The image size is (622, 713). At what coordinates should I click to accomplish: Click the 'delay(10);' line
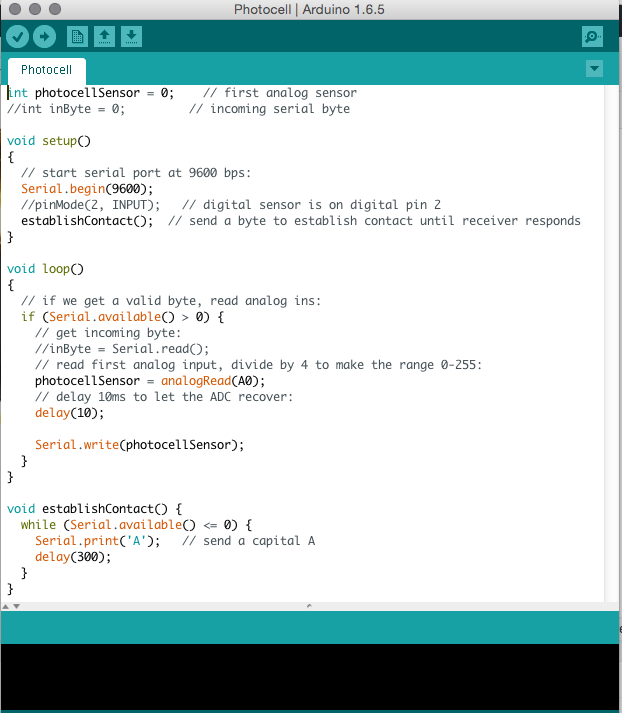click(x=70, y=413)
